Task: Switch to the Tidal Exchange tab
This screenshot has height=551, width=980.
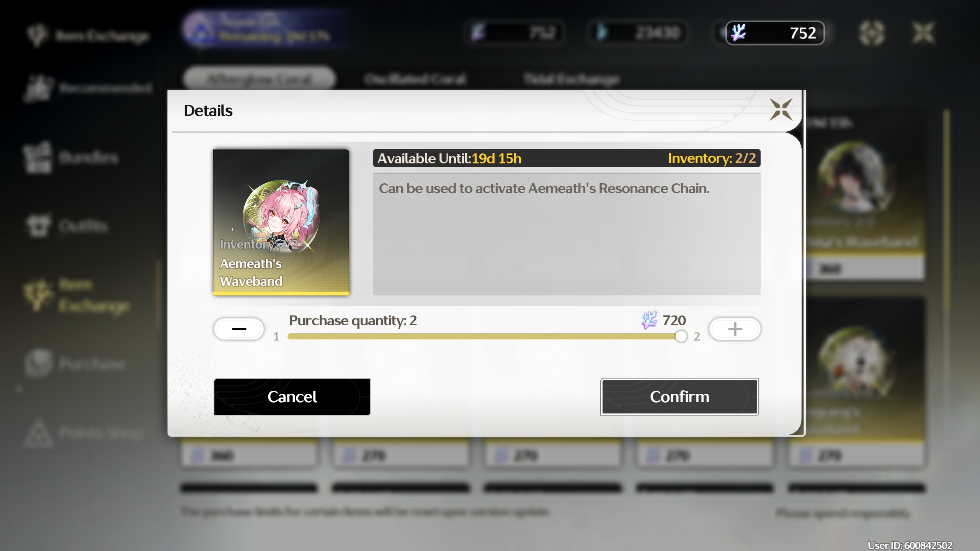Action: tap(571, 79)
